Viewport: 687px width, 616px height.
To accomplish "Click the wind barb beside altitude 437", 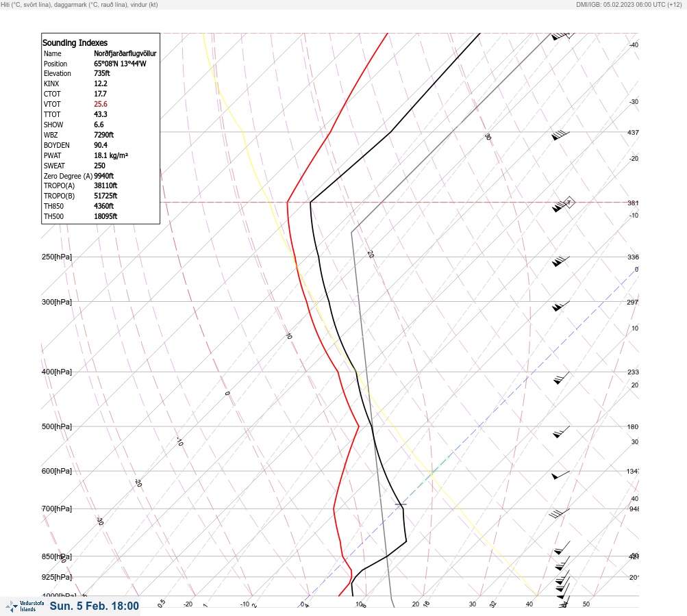I will 560,136.
